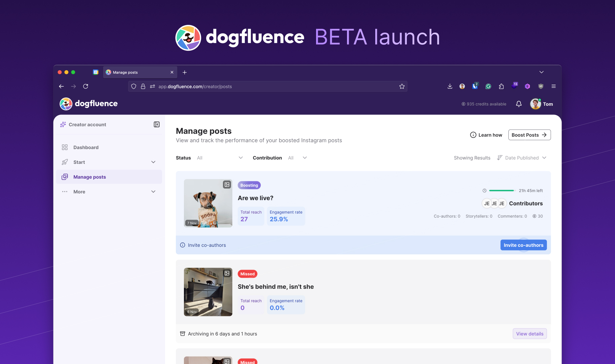This screenshot has width=615, height=364.
Task: Select Manage posts in sidebar
Action: [89, 177]
